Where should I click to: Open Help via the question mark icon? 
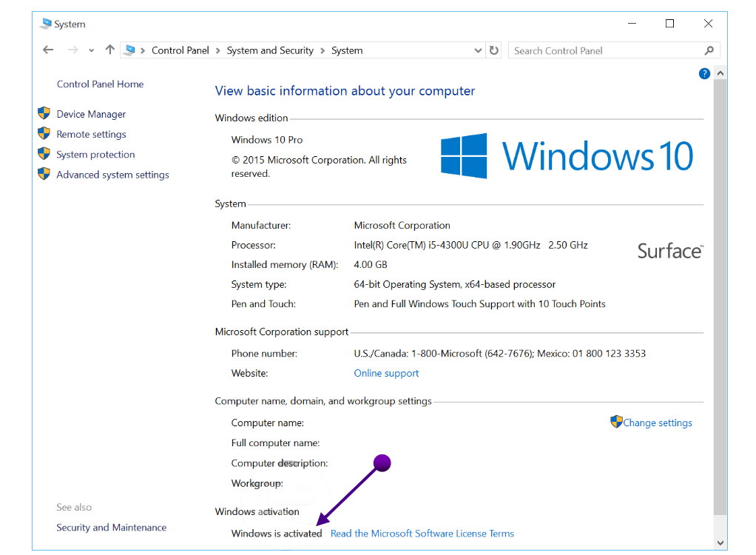(704, 74)
